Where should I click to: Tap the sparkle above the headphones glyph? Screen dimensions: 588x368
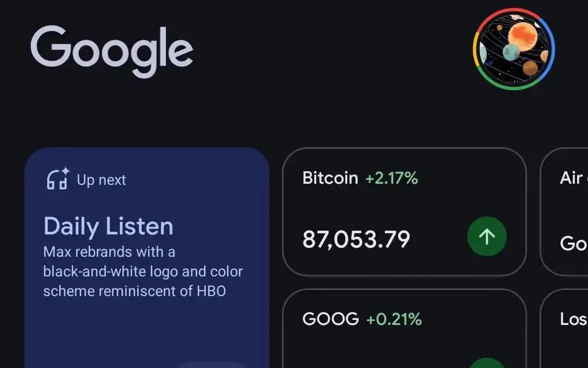pyautogui.click(x=65, y=172)
